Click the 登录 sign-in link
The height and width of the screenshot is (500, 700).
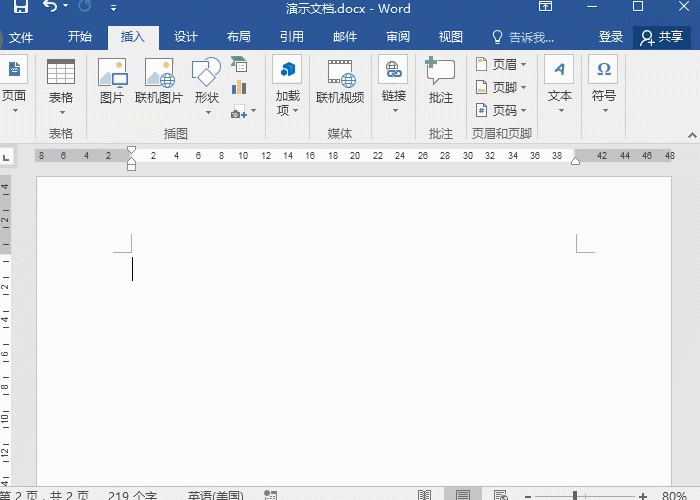[611, 37]
